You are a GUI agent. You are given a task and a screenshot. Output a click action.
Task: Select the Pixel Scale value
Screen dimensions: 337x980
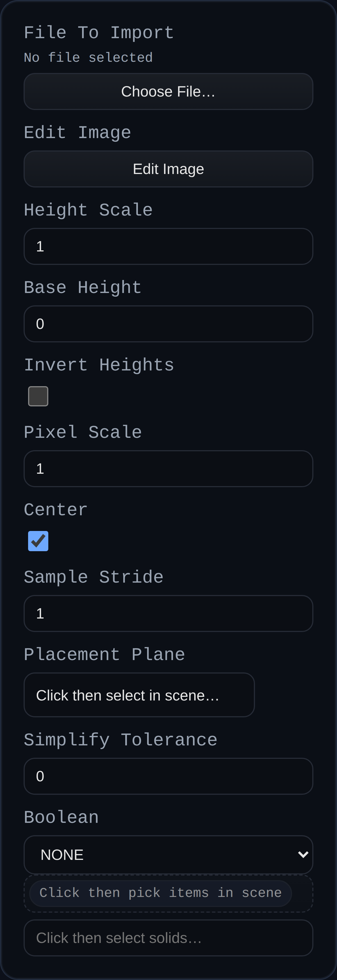[168, 469]
